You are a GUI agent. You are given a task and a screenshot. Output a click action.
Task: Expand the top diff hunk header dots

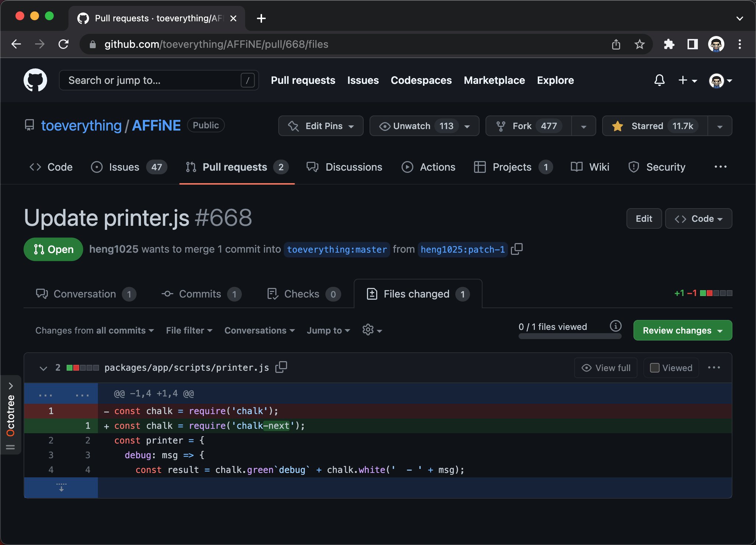[x=61, y=394]
